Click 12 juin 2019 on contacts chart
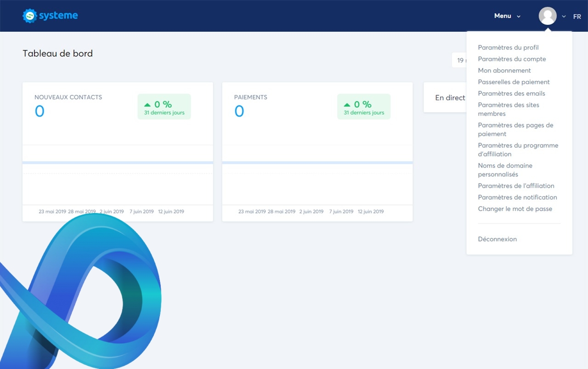Viewport: 588px width, 369px height. point(171,212)
